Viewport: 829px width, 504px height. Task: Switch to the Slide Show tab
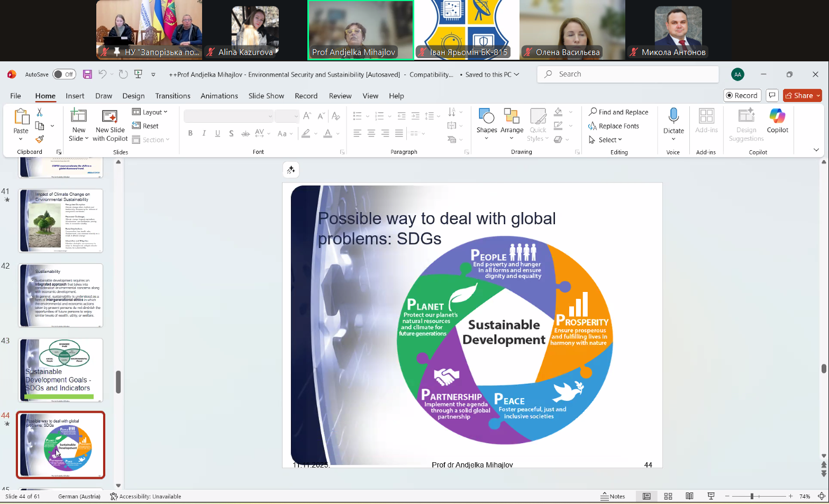(x=266, y=96)
